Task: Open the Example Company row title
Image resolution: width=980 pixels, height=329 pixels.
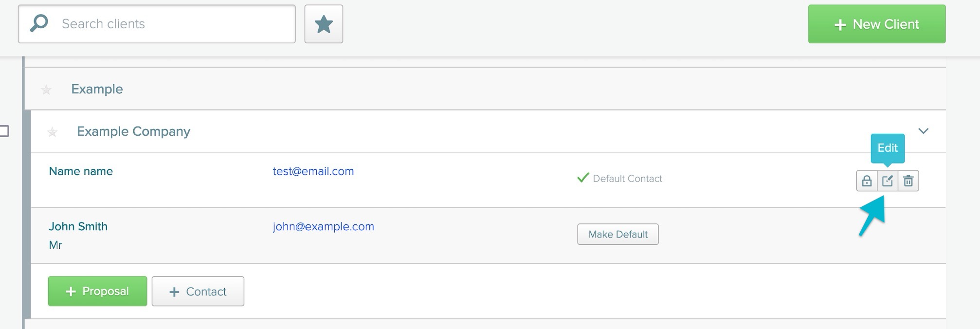Action: [x=133, y=131]
